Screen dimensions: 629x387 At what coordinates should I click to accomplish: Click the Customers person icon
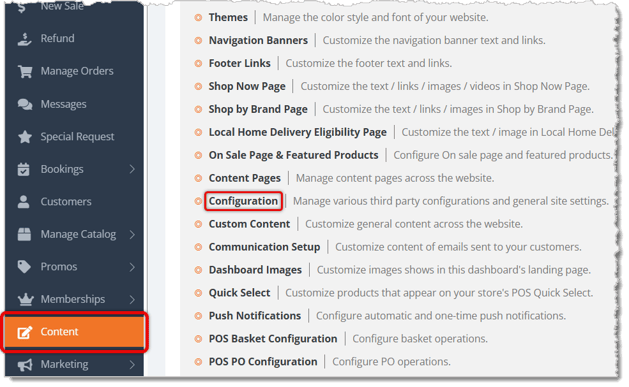pyautogui.click(x=24, y=202)
